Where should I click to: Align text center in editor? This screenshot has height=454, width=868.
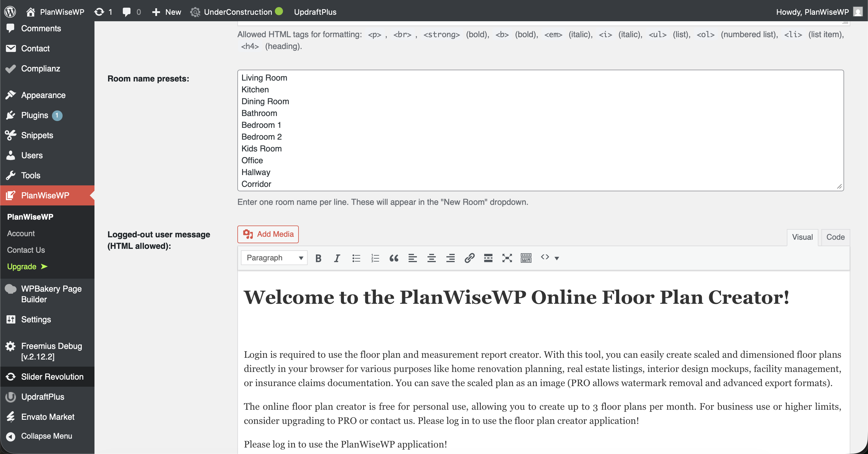[431, 258]
